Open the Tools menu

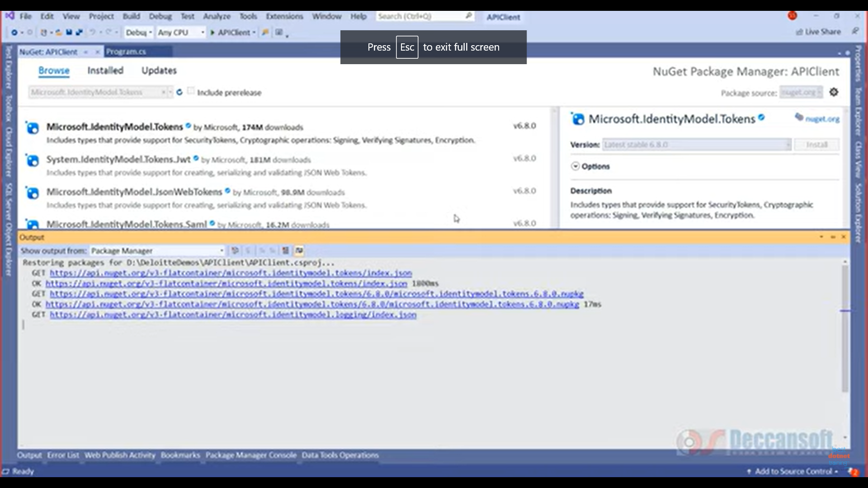click(248, 16)
